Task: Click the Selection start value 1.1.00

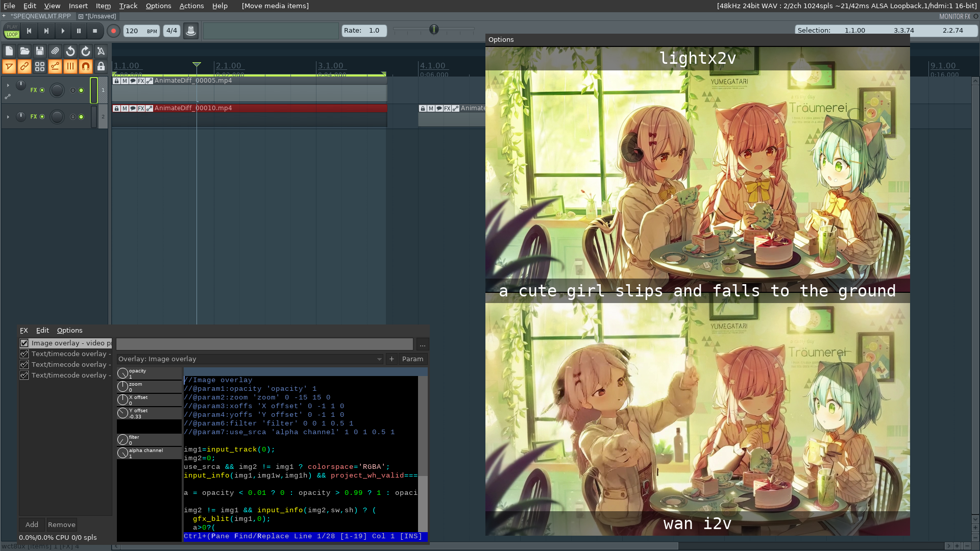Action: pyautogui.click(x=854, y=31)
